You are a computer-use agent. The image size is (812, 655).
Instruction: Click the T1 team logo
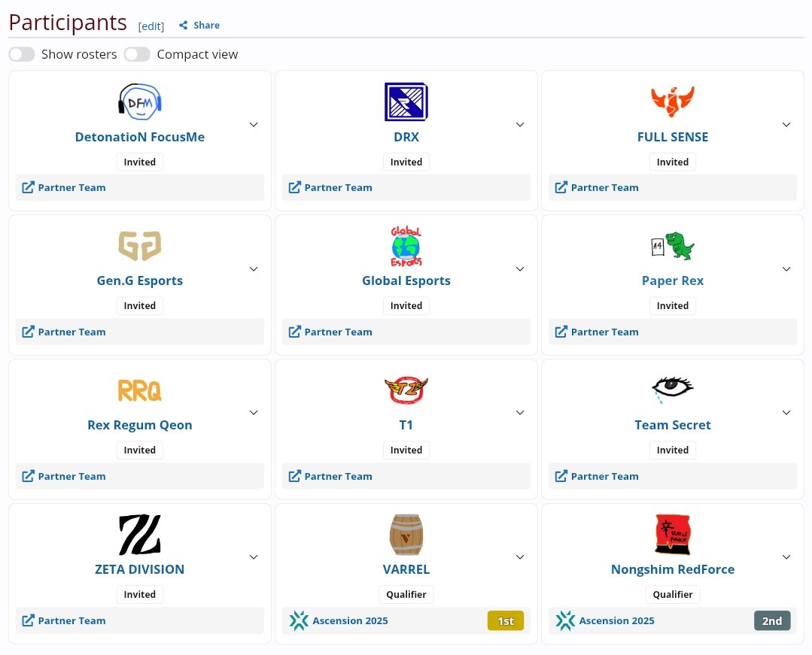[x=406, y=390]
